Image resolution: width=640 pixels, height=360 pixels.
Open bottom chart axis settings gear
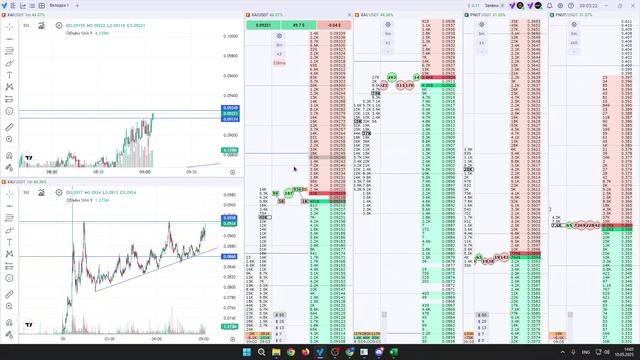coord(233,339)
